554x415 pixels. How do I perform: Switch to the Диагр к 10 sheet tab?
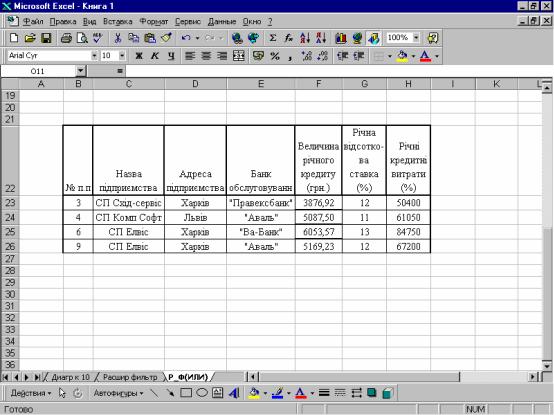(71, 377)
